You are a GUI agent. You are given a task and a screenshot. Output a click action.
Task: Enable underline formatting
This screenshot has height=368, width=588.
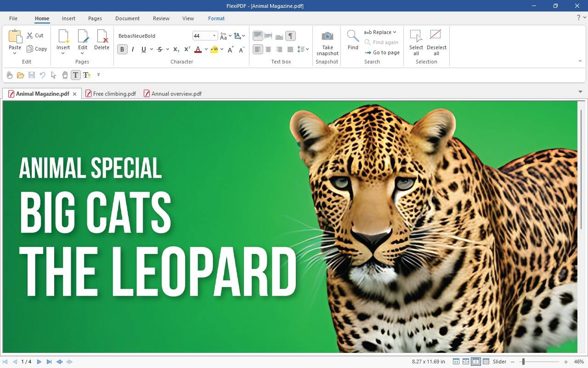(x=144, y=49)
